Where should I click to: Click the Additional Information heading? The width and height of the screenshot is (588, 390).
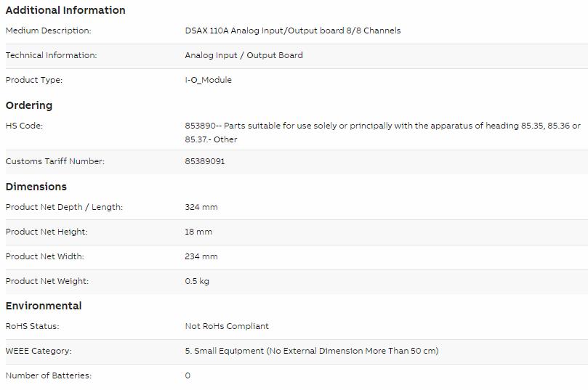pyautogui.click(x=65, y=10)
